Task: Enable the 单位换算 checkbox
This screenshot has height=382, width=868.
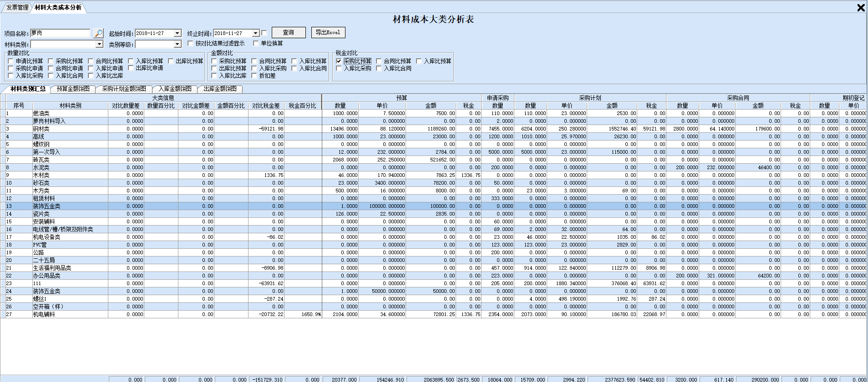Action: click(x=256, y=44)
